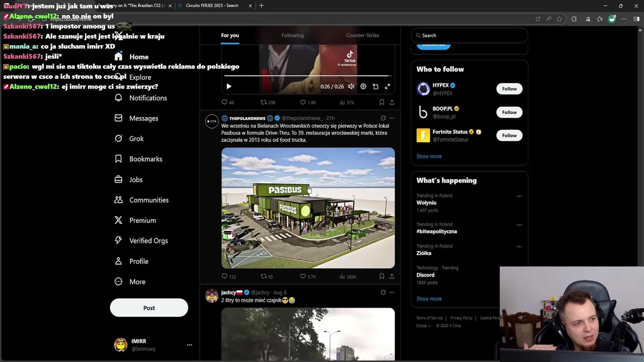Open Bookmarks page
644x362 pixels.
145,159
